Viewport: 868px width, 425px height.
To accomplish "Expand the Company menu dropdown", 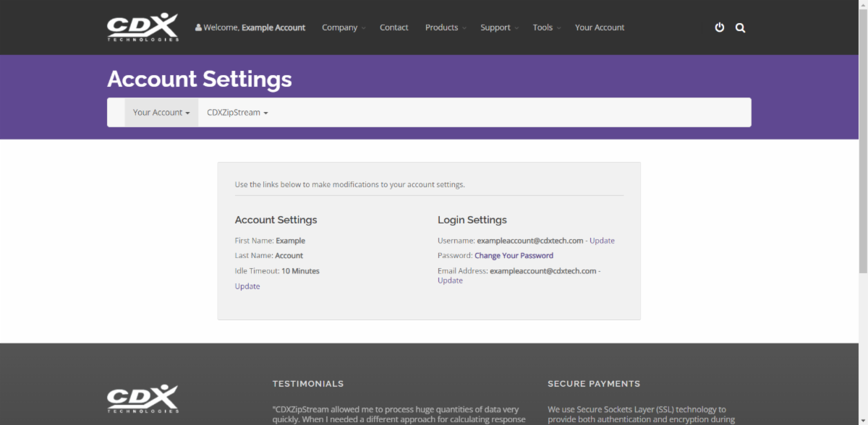I will click(344, 27).
